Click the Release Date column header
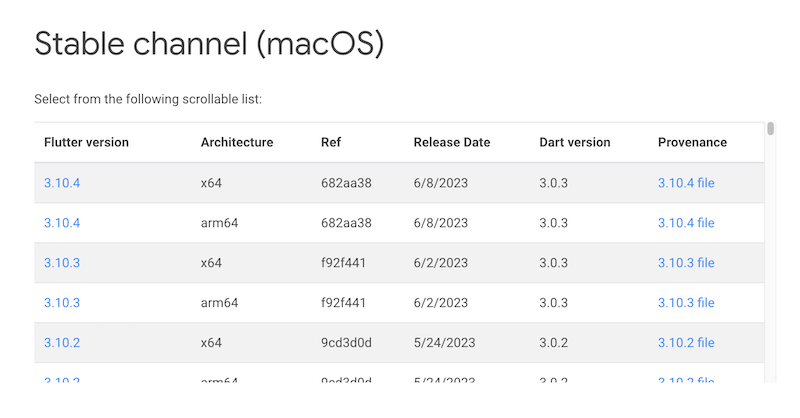 [x=452, y=142]
